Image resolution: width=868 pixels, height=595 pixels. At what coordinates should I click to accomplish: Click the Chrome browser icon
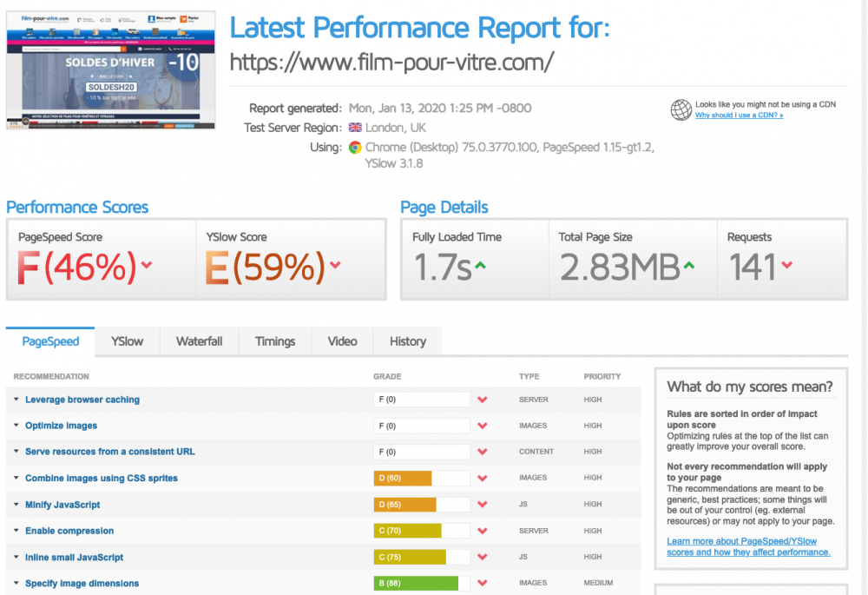355,148
